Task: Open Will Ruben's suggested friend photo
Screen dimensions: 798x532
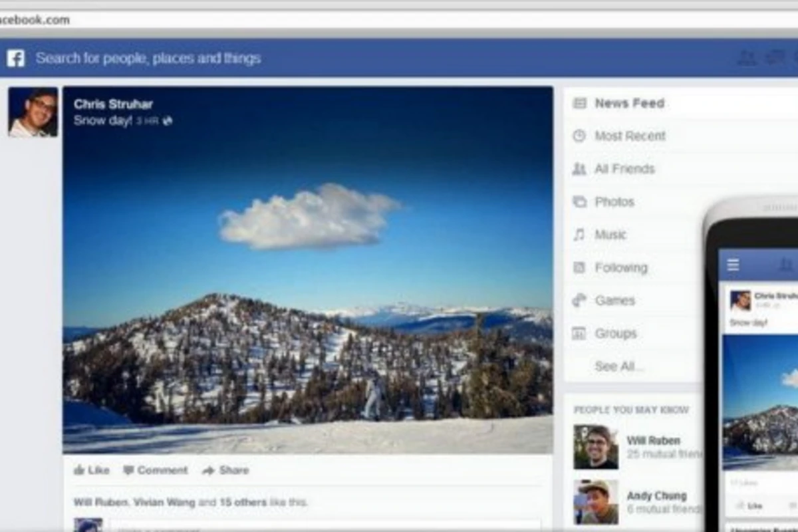Action: (x=596, y=447)
